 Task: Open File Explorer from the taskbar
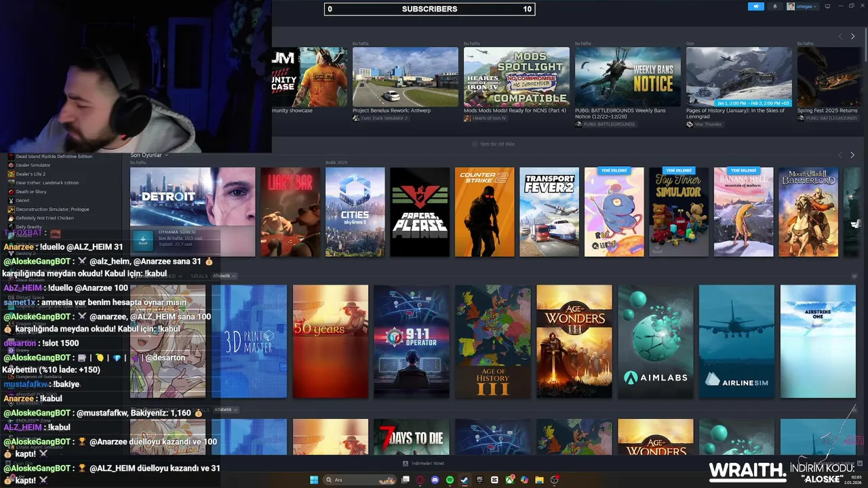point(539,480)
